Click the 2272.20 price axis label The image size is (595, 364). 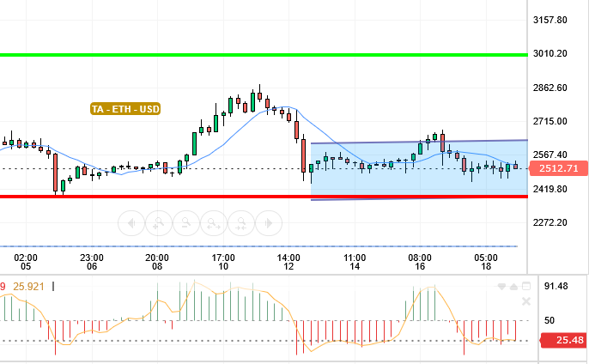pyautogui.click(x=549, y=222)
